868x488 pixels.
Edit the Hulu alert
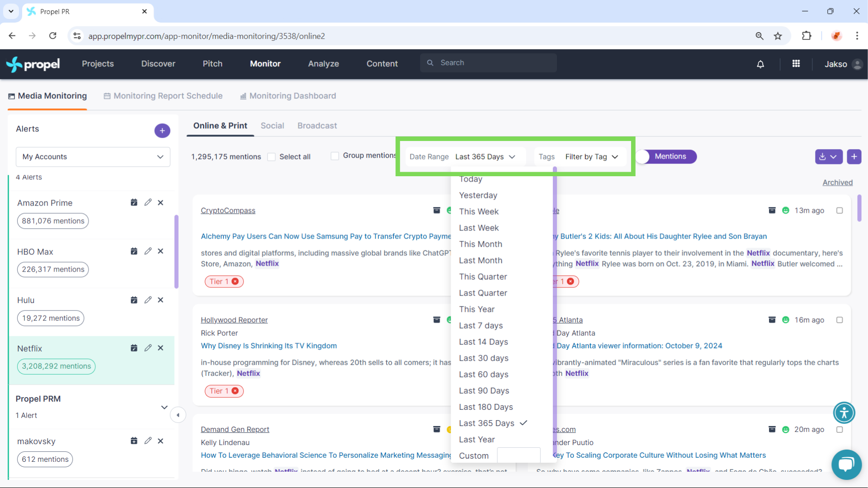(148, 300)
